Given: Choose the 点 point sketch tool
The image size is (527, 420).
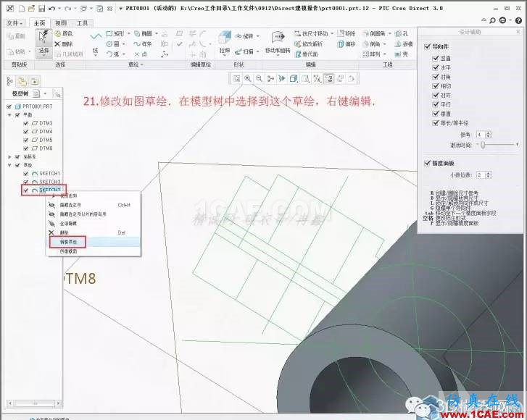Looking at the screenshot, I should 141,54.
